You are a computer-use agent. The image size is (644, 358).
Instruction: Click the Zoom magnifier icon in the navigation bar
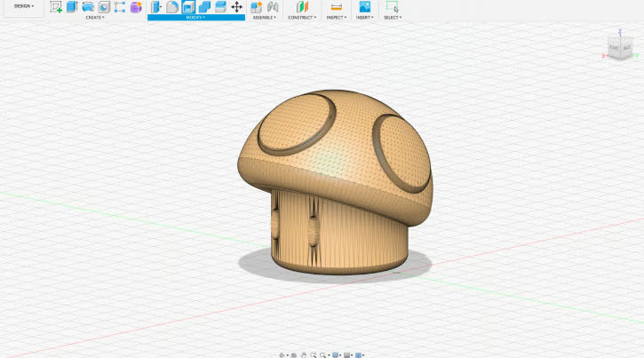pyautogui.click(x=313, y=355)
